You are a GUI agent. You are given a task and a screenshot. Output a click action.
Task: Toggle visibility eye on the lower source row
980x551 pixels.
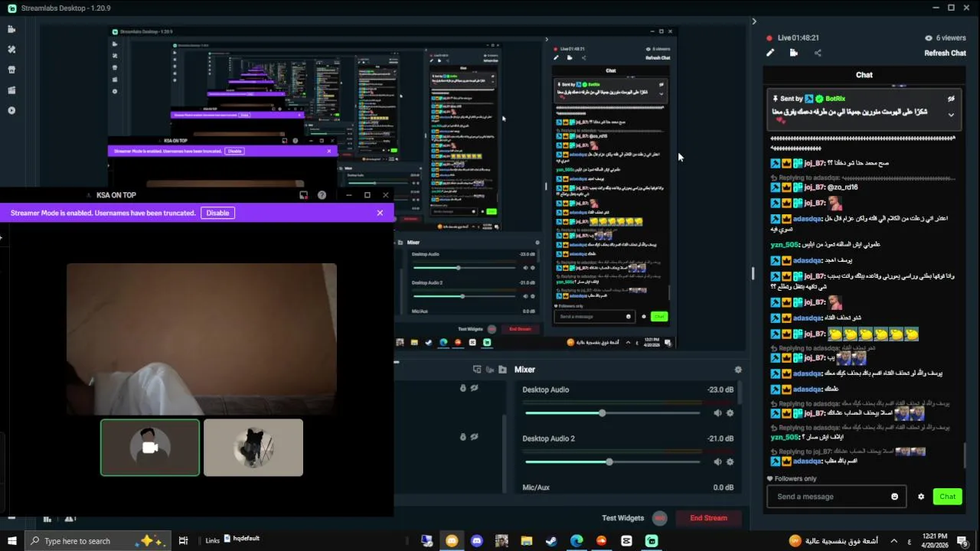(x=475, y=437)
